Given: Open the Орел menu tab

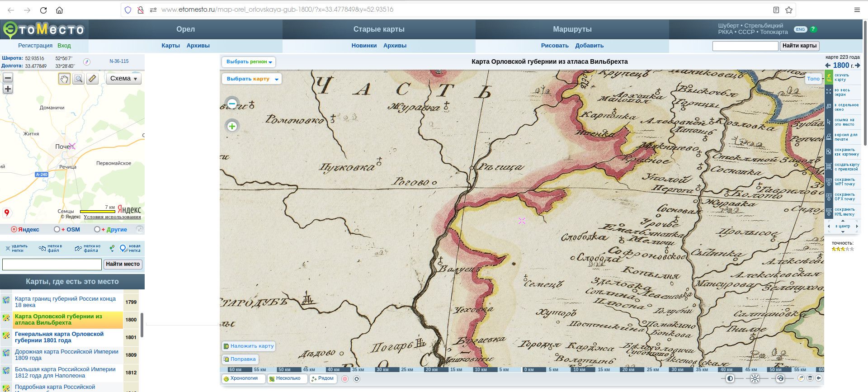Looking at the screenshot, I should (185, 29).
